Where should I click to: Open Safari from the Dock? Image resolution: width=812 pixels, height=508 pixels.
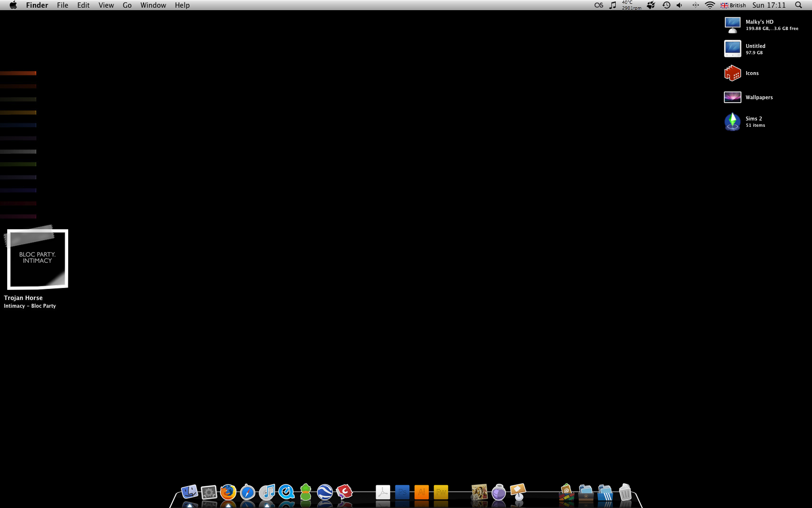click(x=247, y=493)
